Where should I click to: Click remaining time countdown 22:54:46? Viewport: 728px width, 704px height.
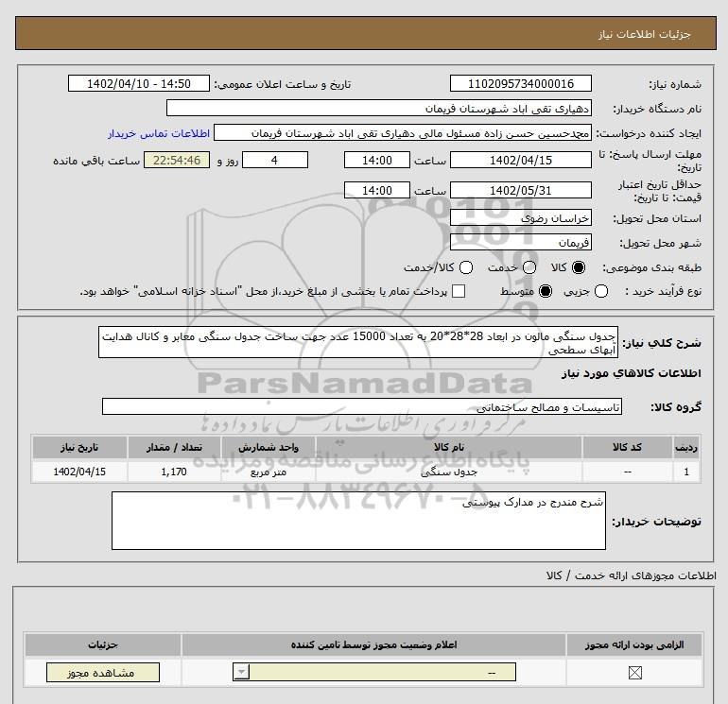[177, 160]
